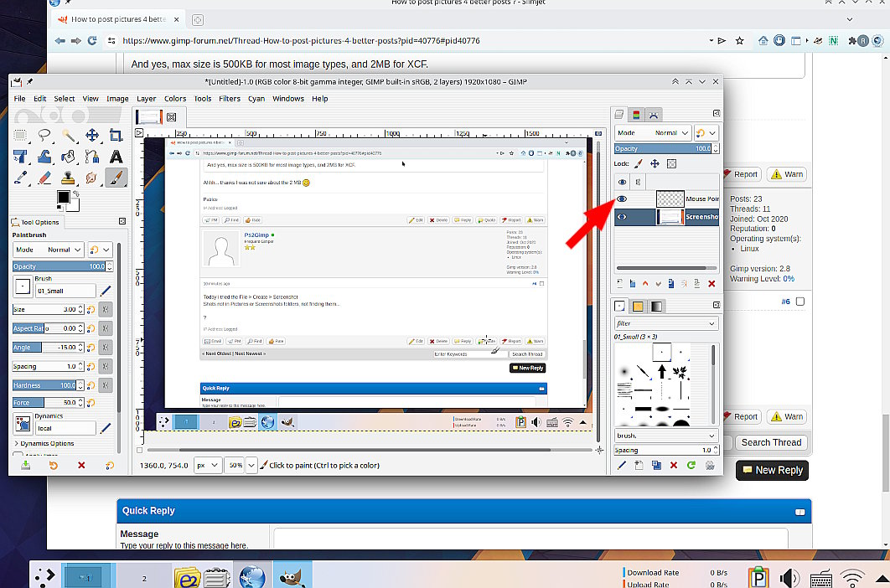Viewport: 890px width, 588px height.
Task: Open the Layers dock tab menu arrow
Action: (x=717, y=114)
